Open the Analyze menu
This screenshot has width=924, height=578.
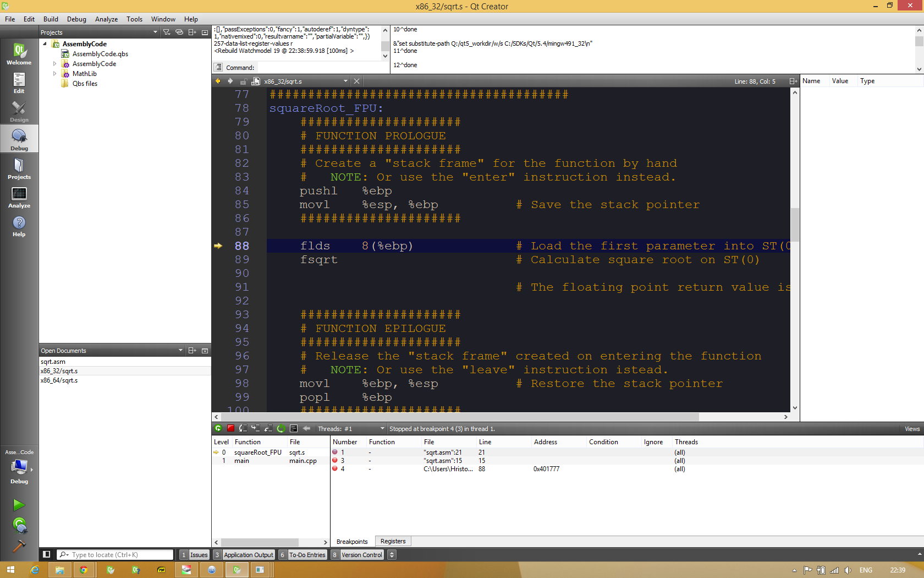(106, 19)
